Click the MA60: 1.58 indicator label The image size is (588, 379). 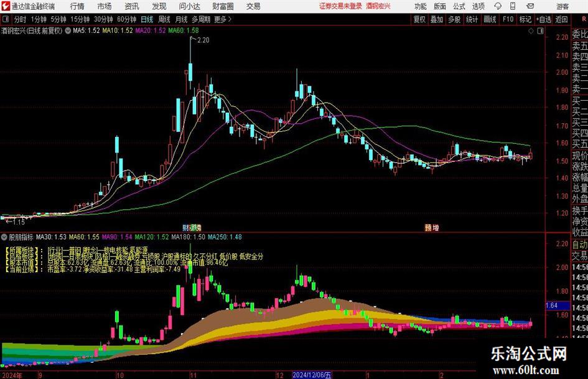(x=184, y=30)
